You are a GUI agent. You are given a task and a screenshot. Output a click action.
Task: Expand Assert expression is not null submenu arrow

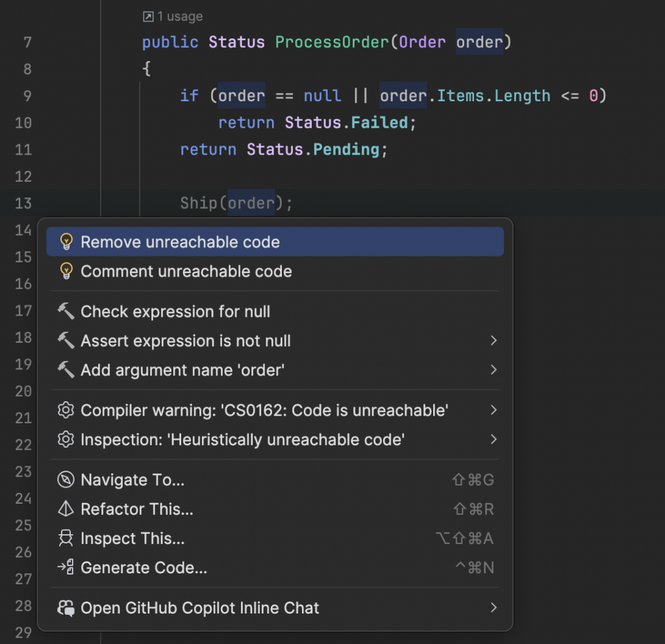[x=494, y=341]
